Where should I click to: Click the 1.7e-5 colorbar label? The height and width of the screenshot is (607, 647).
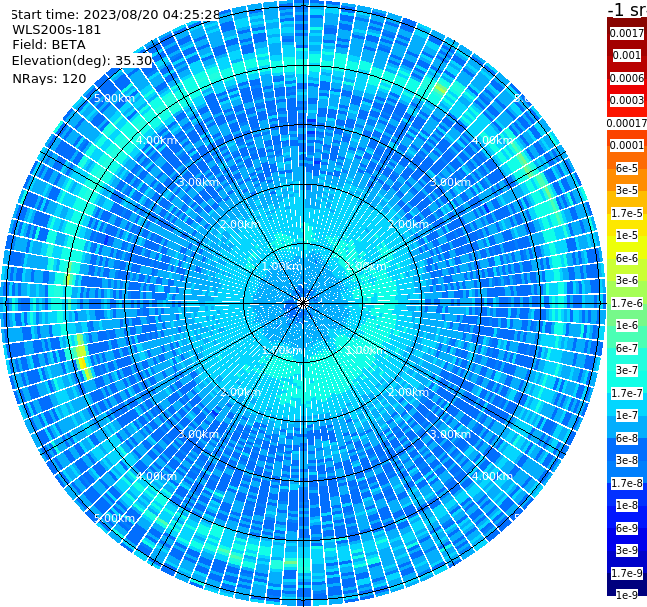[627, 213]
